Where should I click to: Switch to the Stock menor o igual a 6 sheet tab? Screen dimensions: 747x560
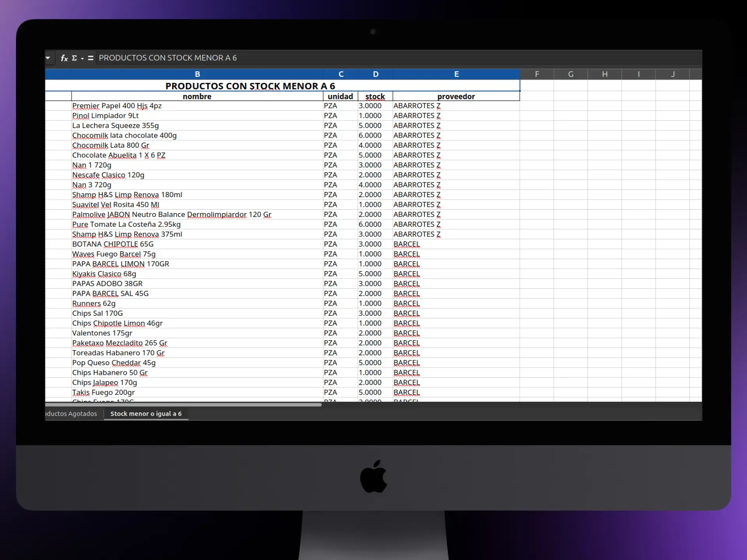click(146, 414)
